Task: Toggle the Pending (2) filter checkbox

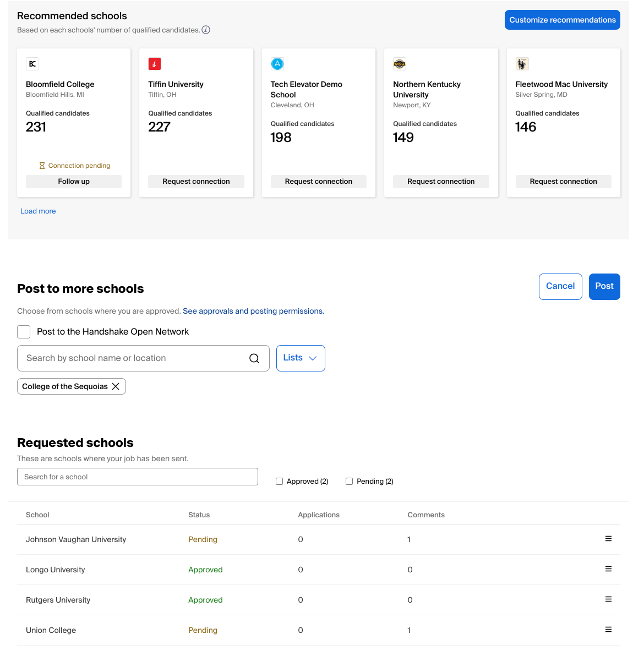Action: (349, 481)
